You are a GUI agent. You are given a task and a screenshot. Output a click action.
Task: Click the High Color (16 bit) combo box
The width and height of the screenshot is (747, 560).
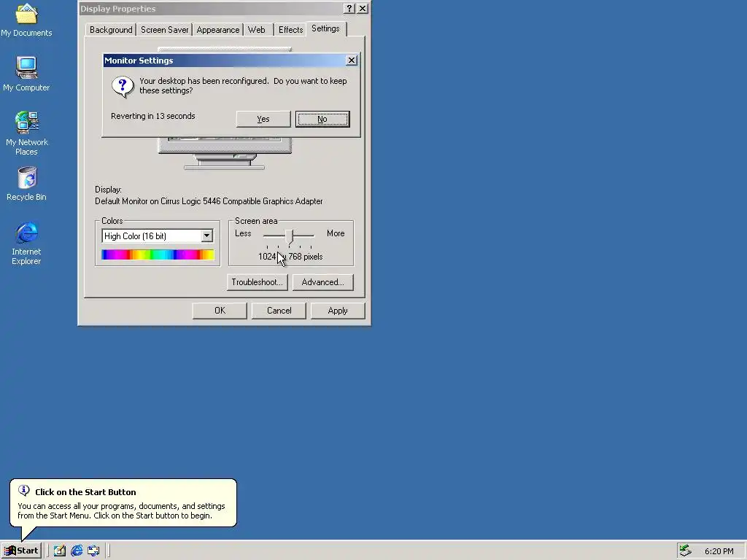[158, 236]
